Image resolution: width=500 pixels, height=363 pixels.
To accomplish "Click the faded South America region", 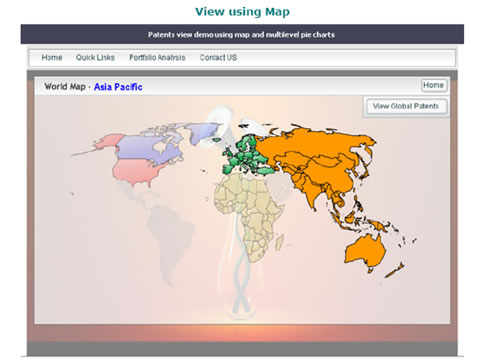I will click(x=168, y=240).
